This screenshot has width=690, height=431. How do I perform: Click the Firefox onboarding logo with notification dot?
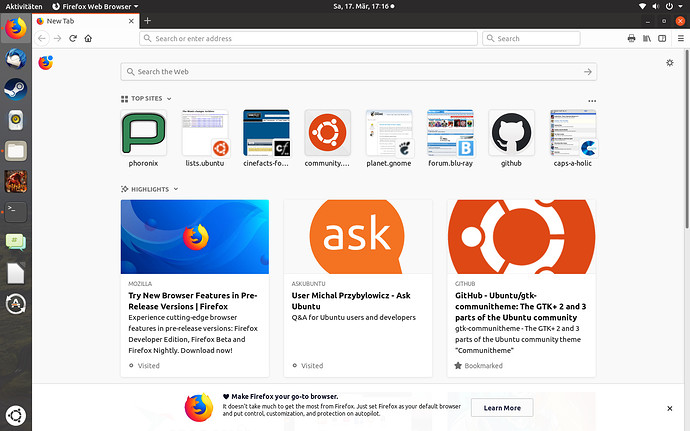tap(45, 63)
